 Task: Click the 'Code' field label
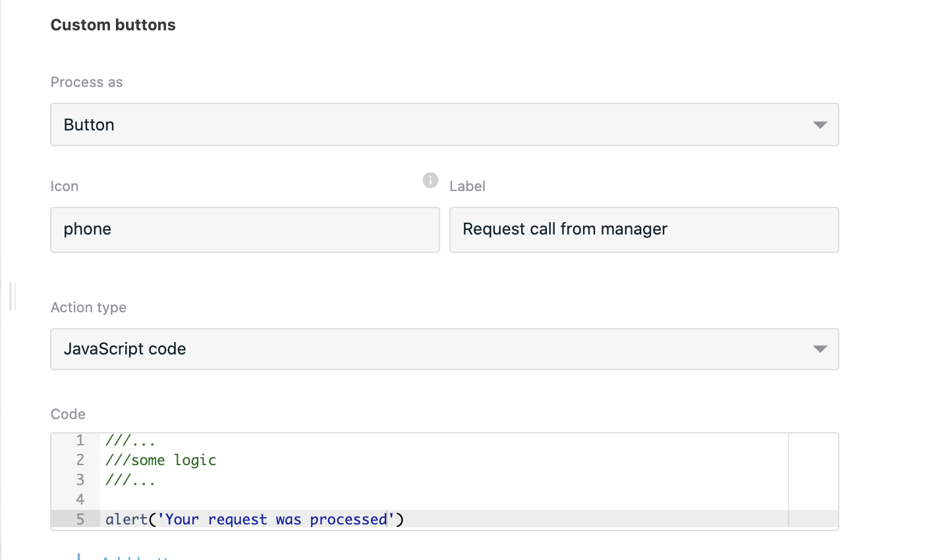tap(68, 414)
